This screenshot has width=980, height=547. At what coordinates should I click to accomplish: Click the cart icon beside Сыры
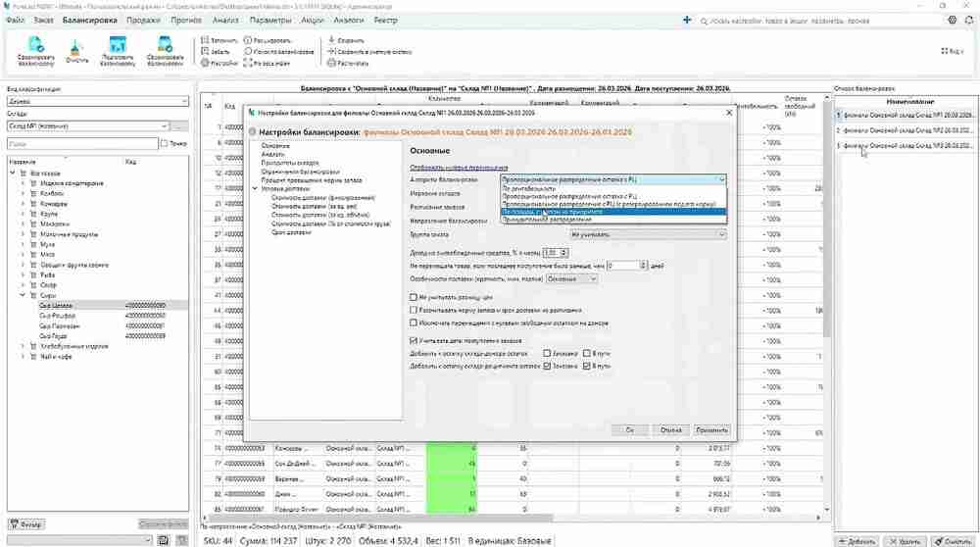(x=33, y=295)
